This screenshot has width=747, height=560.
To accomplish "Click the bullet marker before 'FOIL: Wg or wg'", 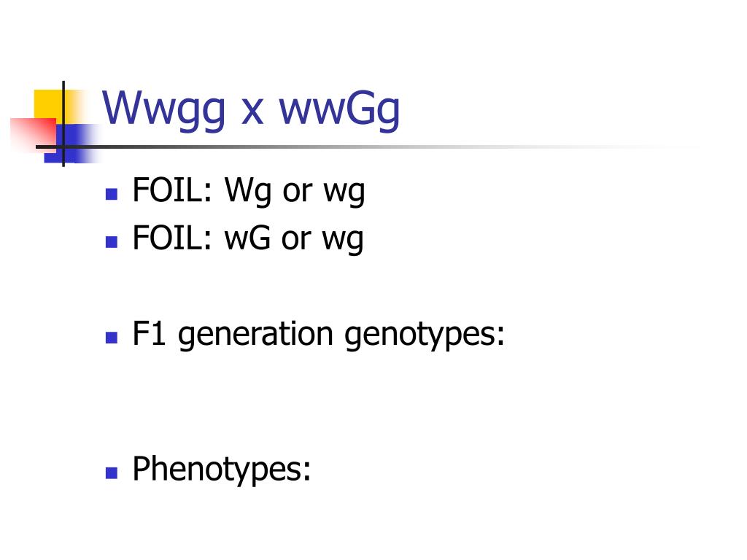I will click(x=112, y=194).
